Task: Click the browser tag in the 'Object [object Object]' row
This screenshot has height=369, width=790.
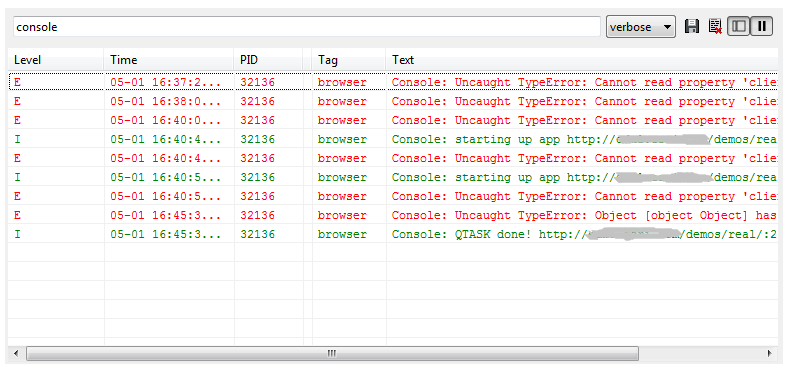Action: pos(342,215)
